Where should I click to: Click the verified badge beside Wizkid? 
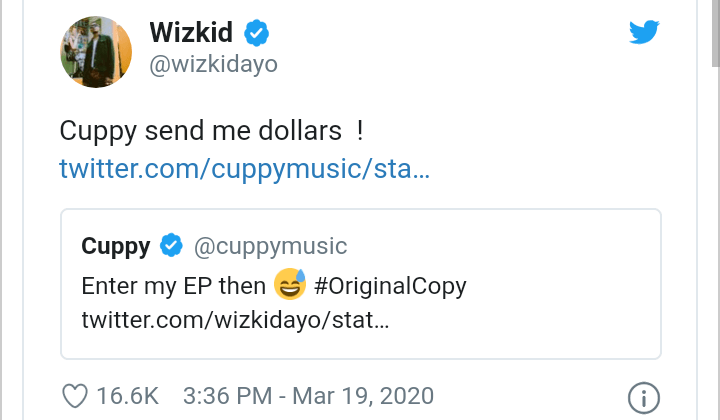[258, 34]
